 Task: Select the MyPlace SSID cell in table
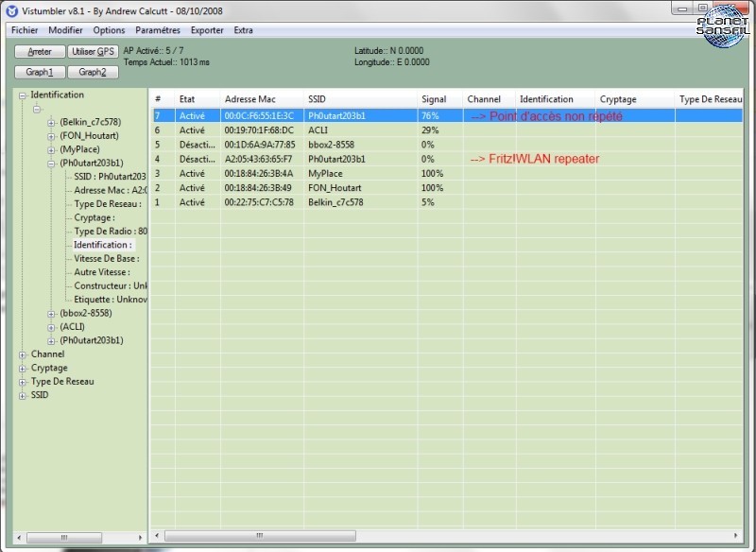pyautogui.click(x=325, y=174)
